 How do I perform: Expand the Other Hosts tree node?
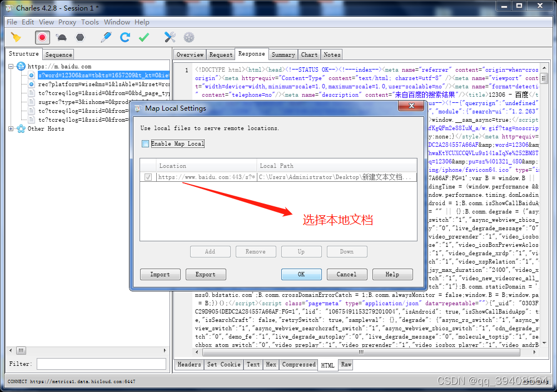[x=11, y=128]
